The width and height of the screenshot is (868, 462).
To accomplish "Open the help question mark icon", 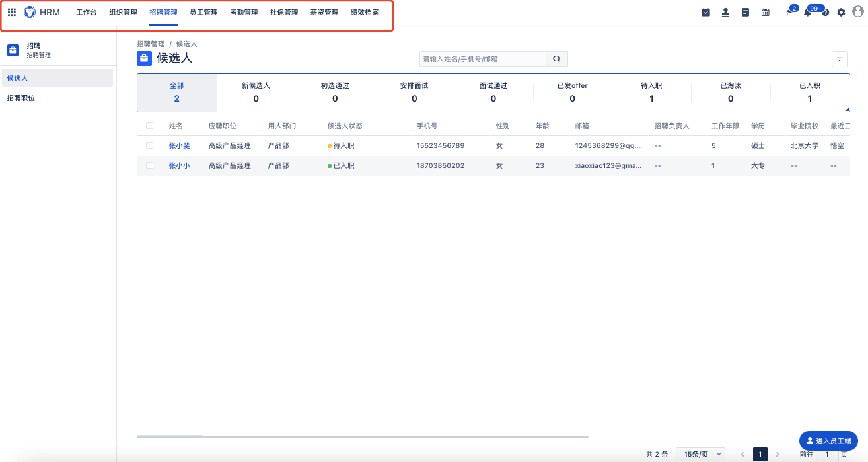I will pyautogui.click(x=825, y=13).
